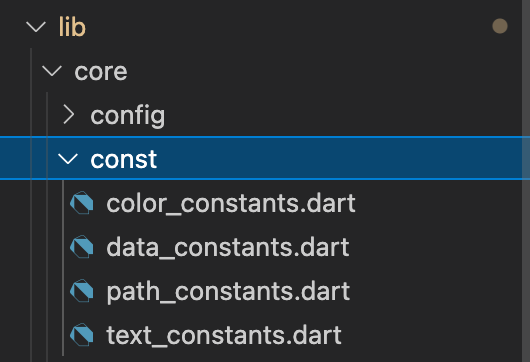Collapse the core folder chevron
Screen dimensions: 530x362
tap(52, 71)
